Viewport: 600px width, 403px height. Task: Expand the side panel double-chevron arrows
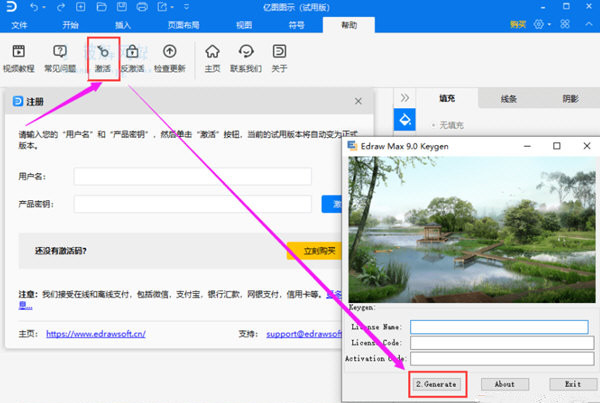pos(405,98)
